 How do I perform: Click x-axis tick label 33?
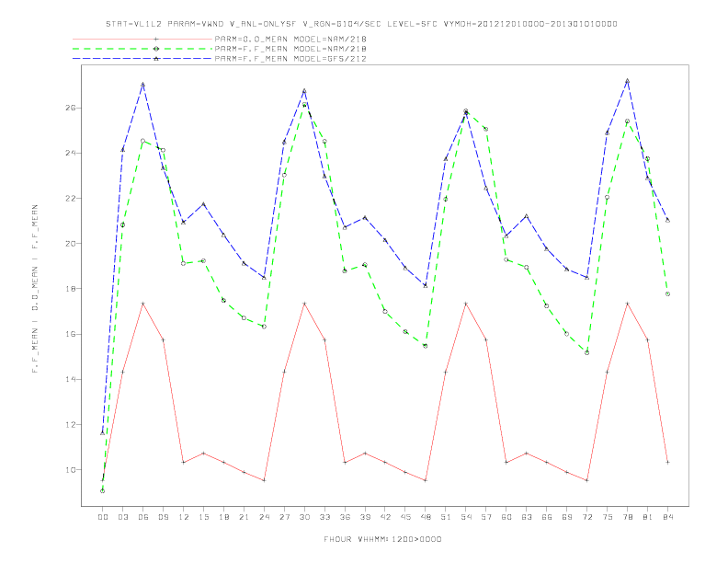click(324, 517)
